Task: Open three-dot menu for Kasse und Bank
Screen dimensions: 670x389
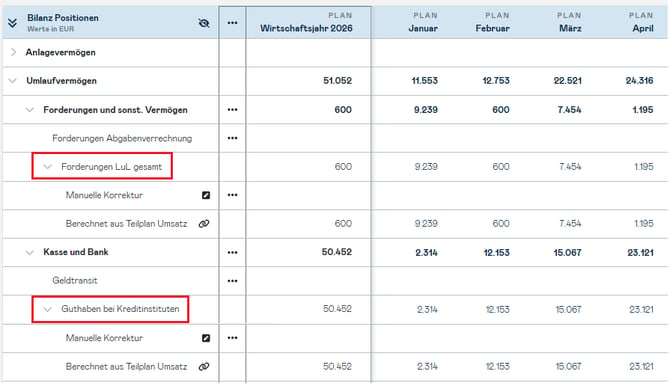Action: (x=232, y=252)
